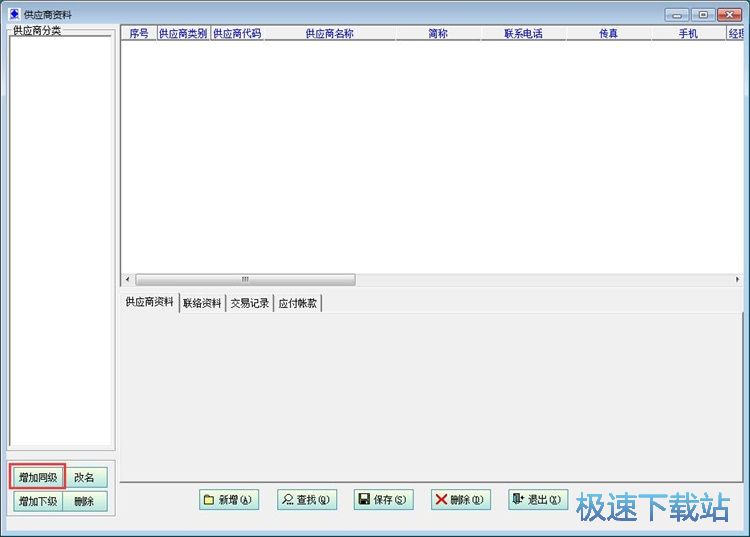Maximize the 供应商资料 window
Screen dimensions: 750x537
pos(703,15)
